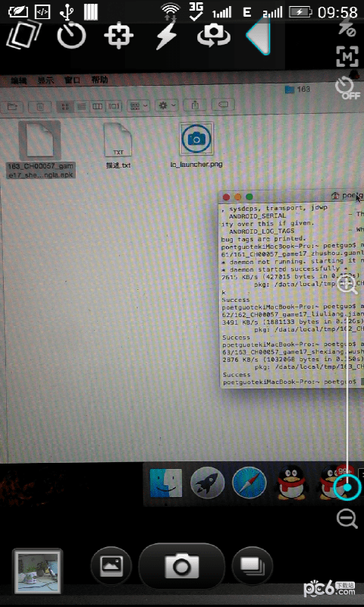
Task: Expand the gear action dropdown in Finder
Action: pyautogui.click(x=166, y=105)
